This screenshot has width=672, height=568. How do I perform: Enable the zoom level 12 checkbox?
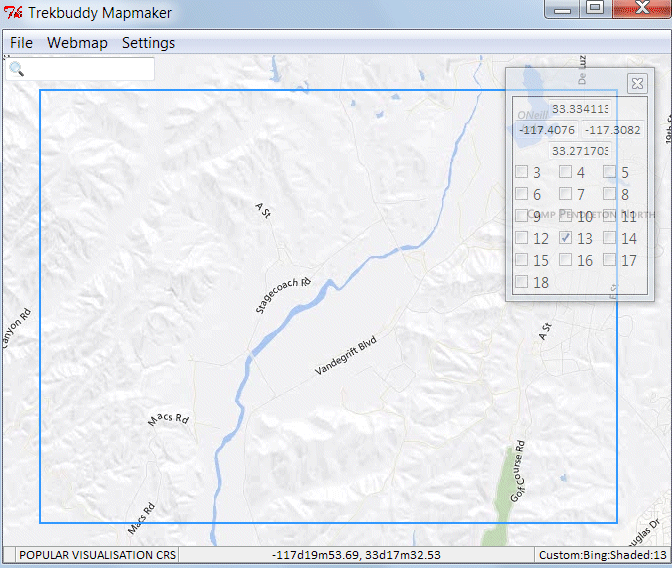pyautogui.click(x=522, y=238)
